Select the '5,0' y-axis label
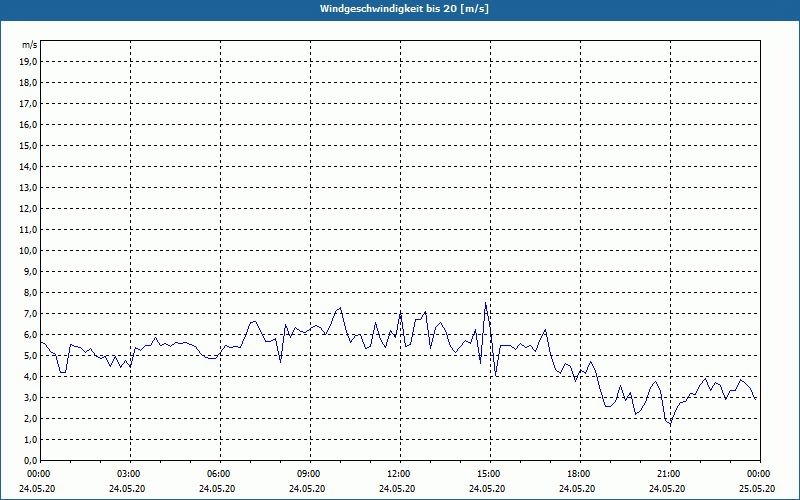The image size is (800, 500). pyautogui.click(x=30, y=355)
